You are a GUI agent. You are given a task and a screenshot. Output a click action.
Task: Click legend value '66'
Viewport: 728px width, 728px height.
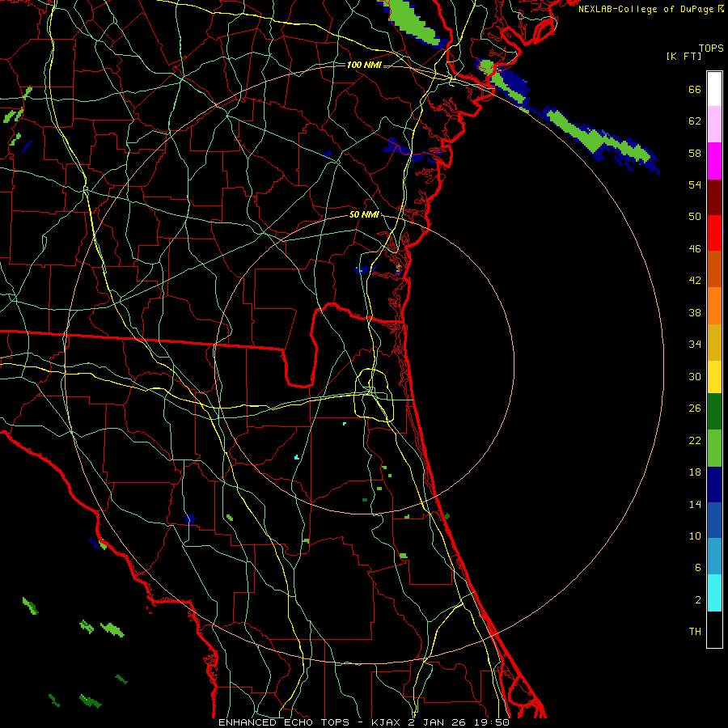coord(695,89)
